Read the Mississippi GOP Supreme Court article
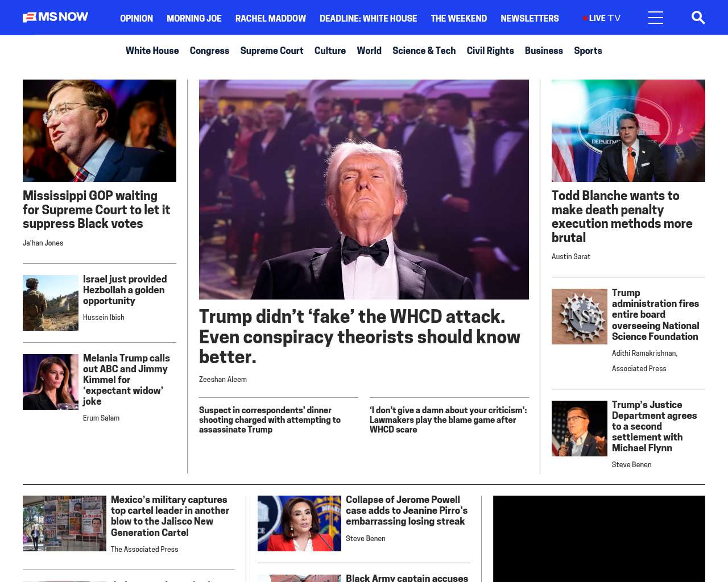 point(97,210)
